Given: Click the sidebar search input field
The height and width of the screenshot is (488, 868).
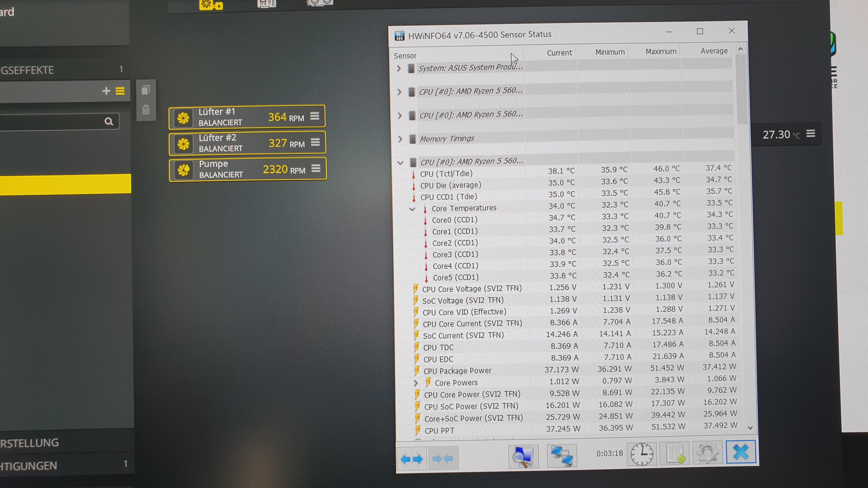Looking at the screenshot, I should 51,122.
